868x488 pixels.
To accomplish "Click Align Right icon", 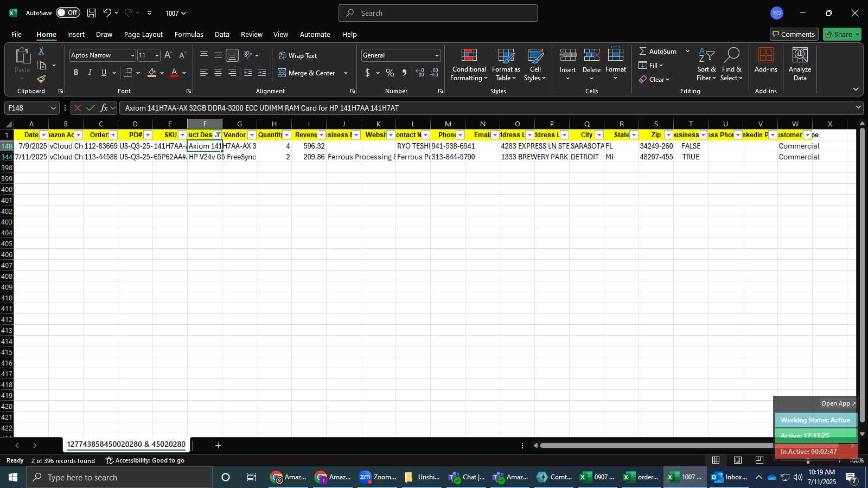I will click(x=232, y=73).
